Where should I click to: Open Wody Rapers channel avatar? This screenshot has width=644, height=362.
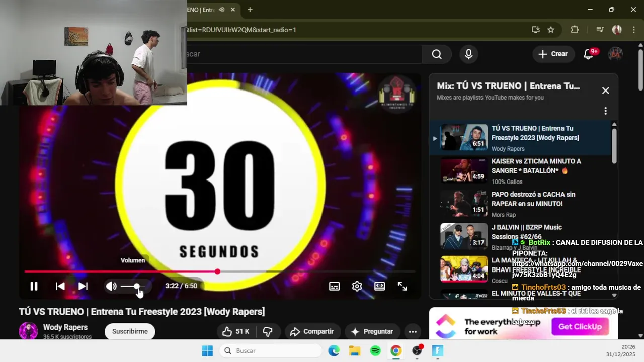coord(28,331)
